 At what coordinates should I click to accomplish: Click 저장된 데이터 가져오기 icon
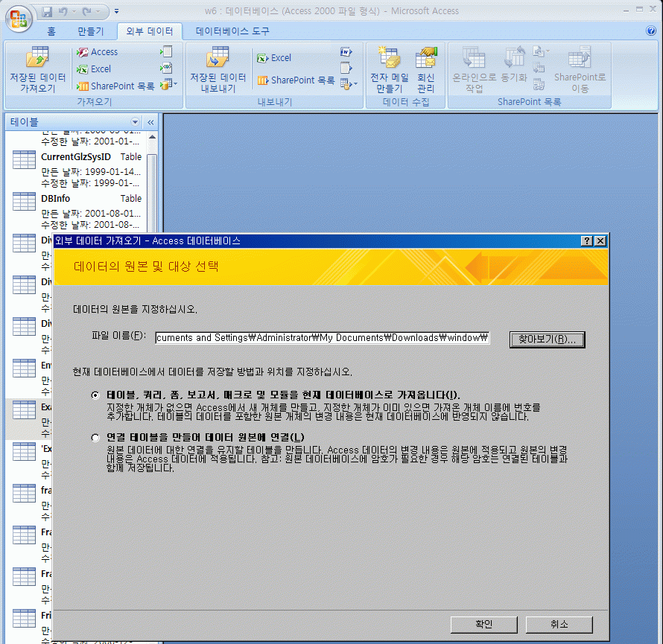point(37,57)
